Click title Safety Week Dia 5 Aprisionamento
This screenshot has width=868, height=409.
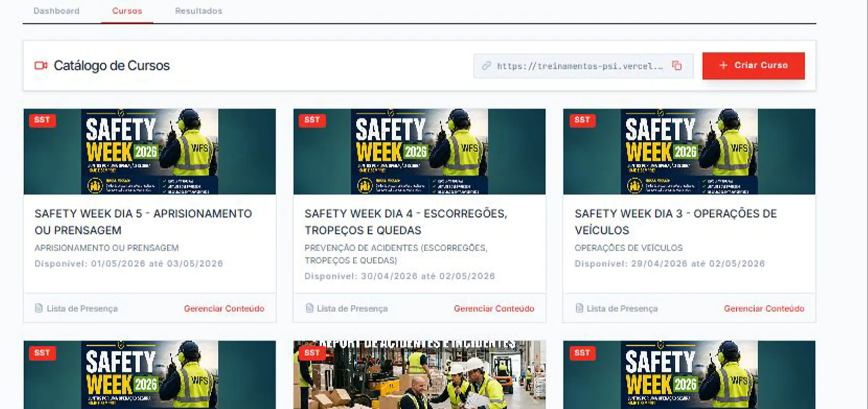pos(143,222)
